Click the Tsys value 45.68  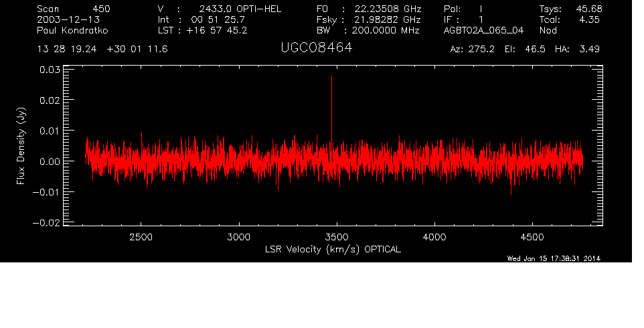click(588, 9)
